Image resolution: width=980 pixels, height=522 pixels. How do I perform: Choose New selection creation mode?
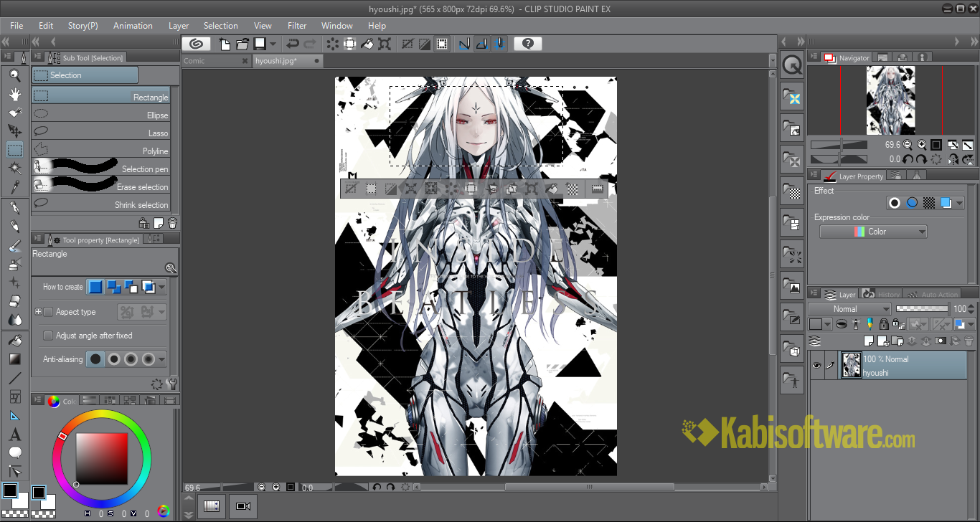coord(95,287)
